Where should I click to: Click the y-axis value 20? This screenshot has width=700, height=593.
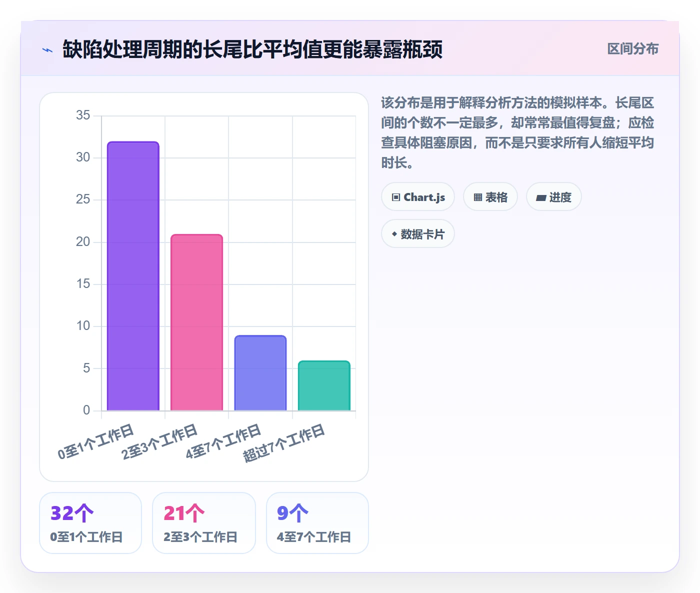click(83, 242)
